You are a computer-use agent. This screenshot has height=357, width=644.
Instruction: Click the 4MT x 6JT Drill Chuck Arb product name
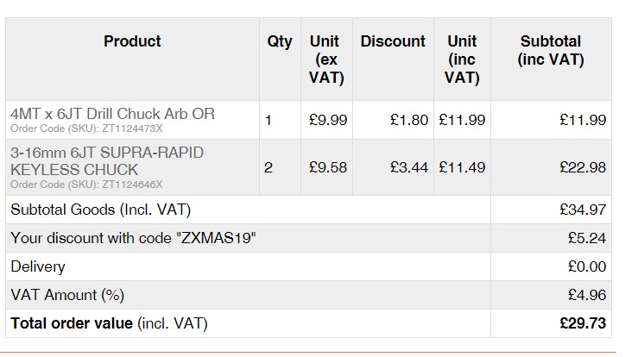coord(112,114)
